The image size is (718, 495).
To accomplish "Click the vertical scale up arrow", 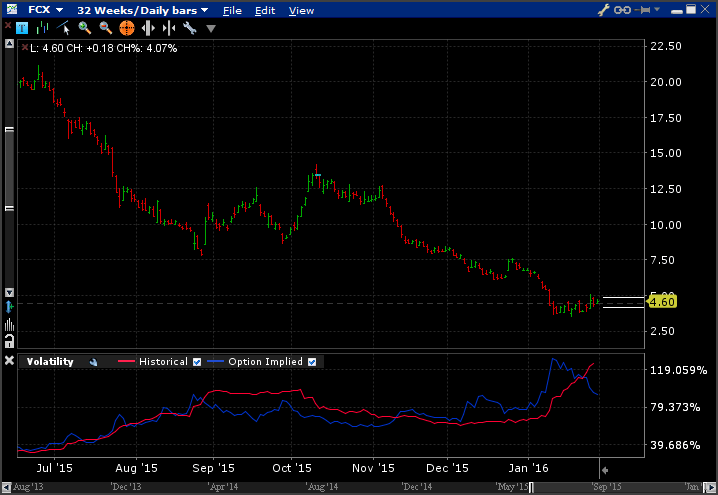I will [x=9, y=44].
